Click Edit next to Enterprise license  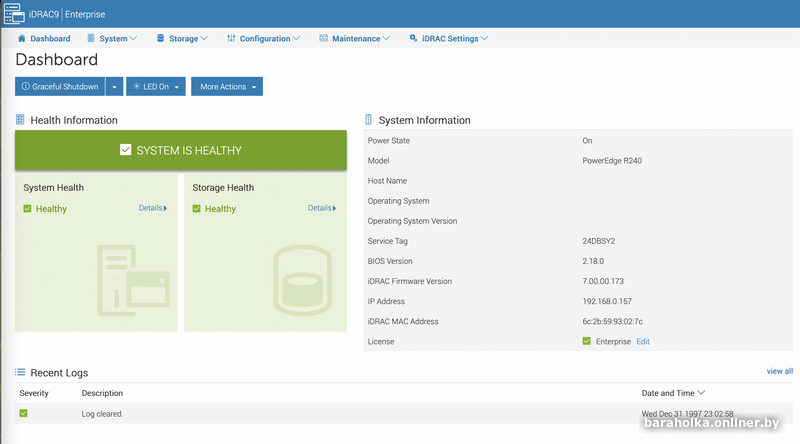643,341
